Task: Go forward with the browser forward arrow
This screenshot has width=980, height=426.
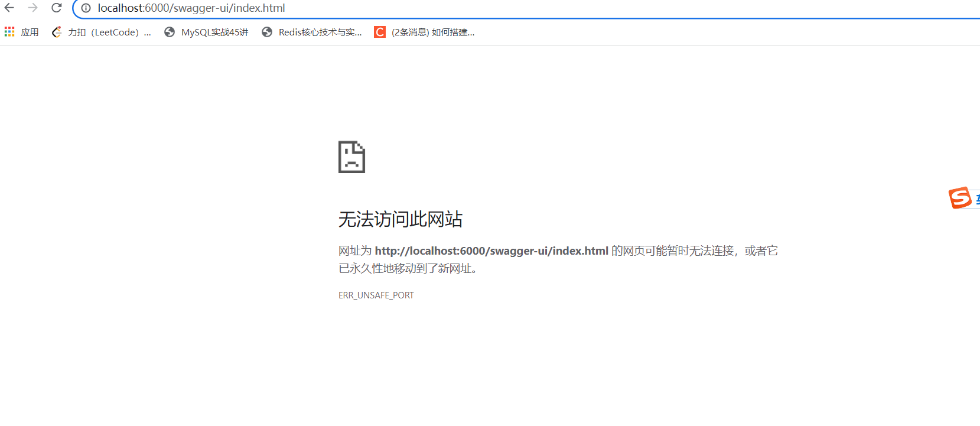Action: (33, 8)
